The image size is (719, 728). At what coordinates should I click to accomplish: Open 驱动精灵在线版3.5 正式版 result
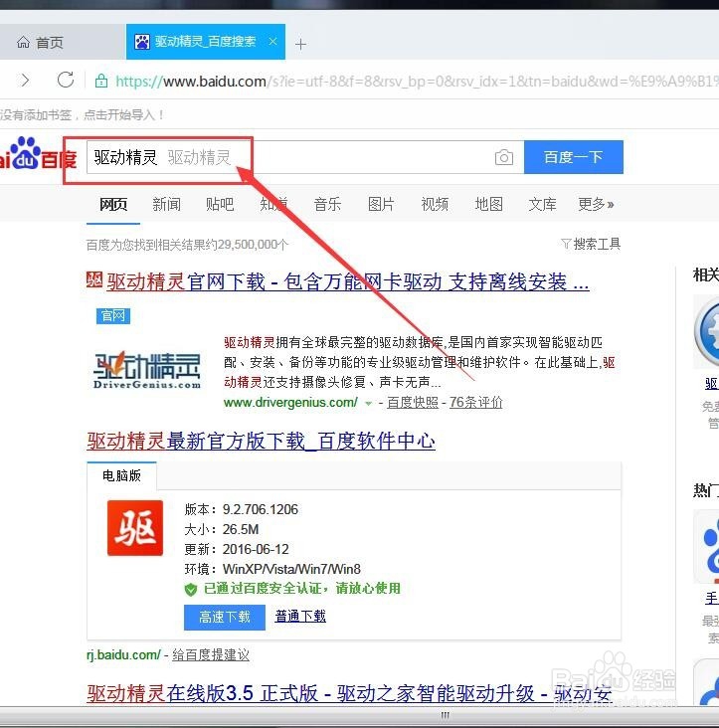[349, 693]
